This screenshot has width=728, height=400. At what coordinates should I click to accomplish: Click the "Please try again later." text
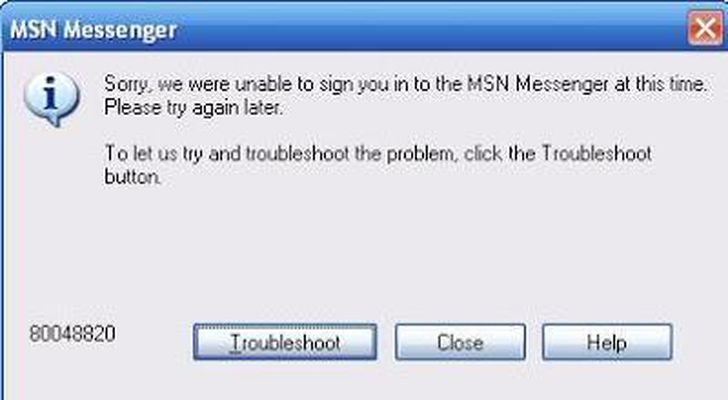click(193, 108)
